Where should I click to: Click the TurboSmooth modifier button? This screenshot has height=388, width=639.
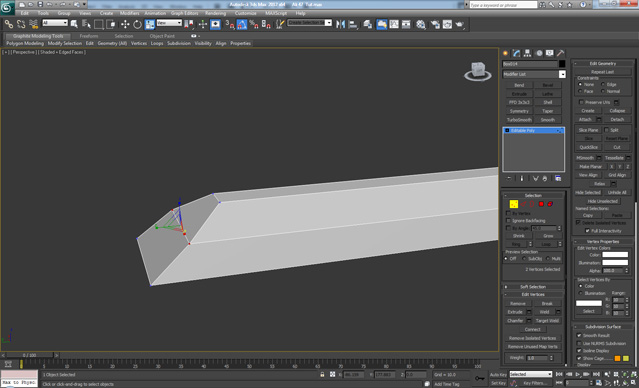(519, 120)
